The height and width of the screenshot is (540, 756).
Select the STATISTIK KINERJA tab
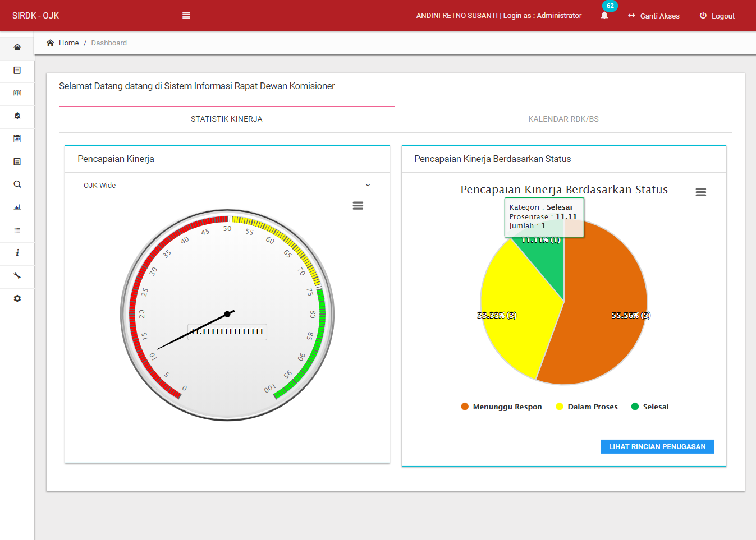point(226,119)
